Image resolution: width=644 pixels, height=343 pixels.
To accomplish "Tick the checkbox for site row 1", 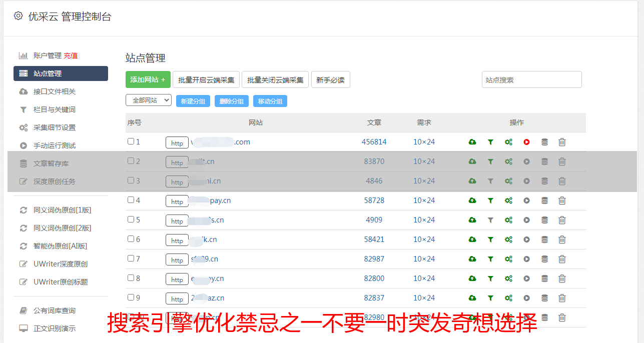I will 131,141.
